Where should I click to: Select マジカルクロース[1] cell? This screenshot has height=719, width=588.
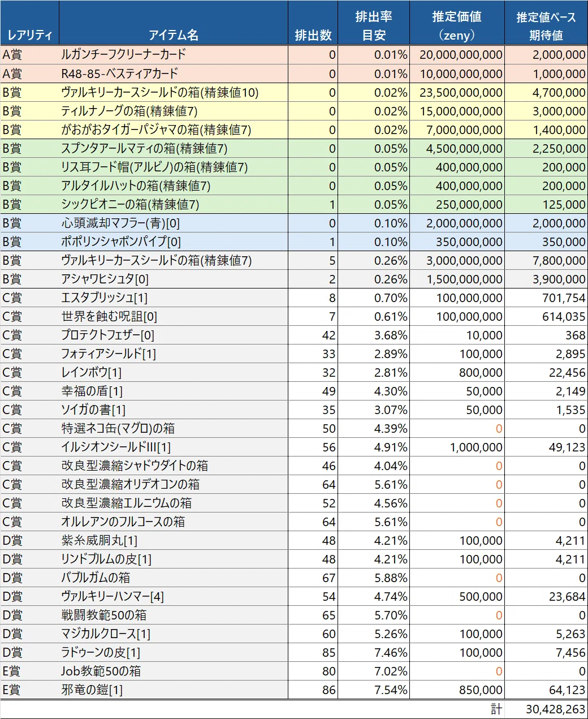pos(174,634)
